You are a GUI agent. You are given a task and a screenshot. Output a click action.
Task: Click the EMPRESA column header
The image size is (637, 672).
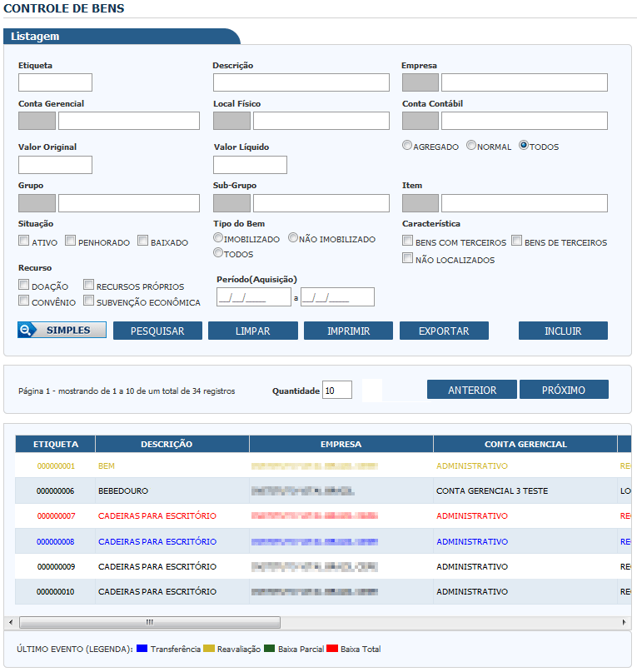[341, 444]
